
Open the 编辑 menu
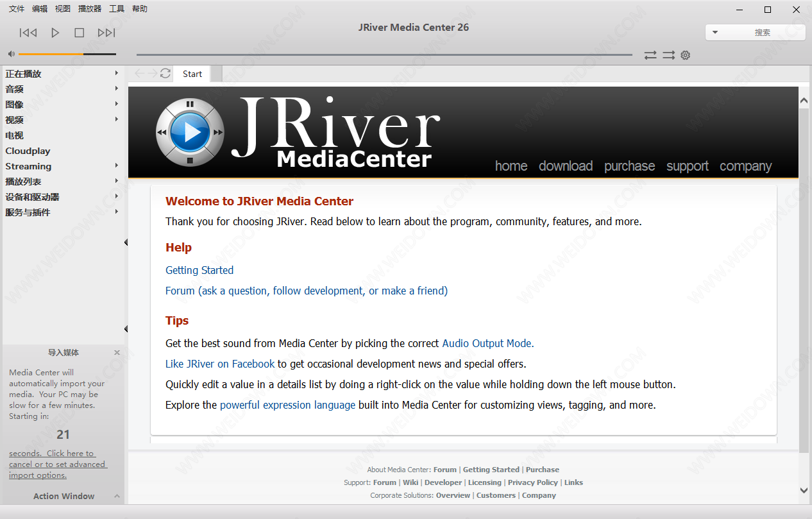pos(40,9)
